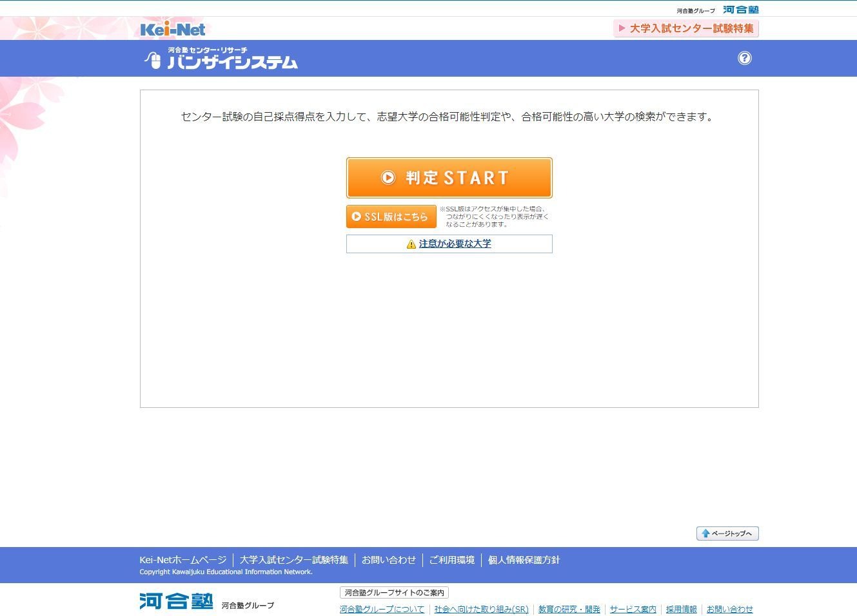This screenshot has width=857, height=616.
Task: Click the SSL版 access notice text
Action: point(494,217)
